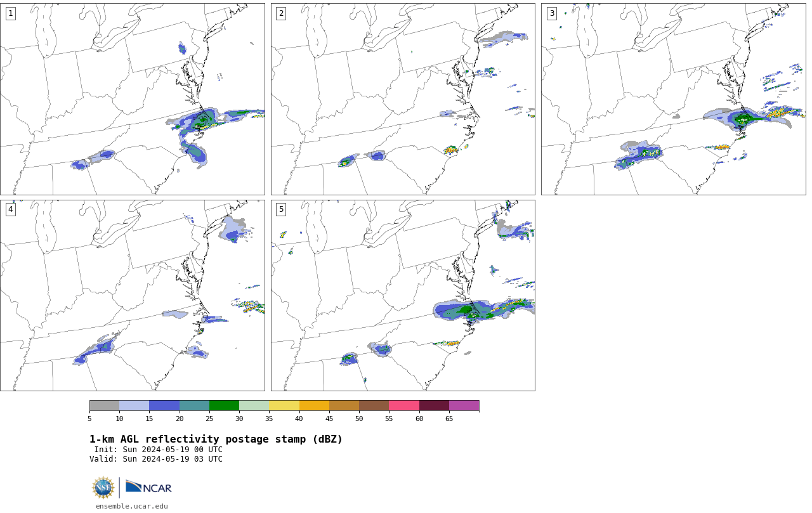Click the ensemble.ucar.edu text
812x513 pixels.
132,506
